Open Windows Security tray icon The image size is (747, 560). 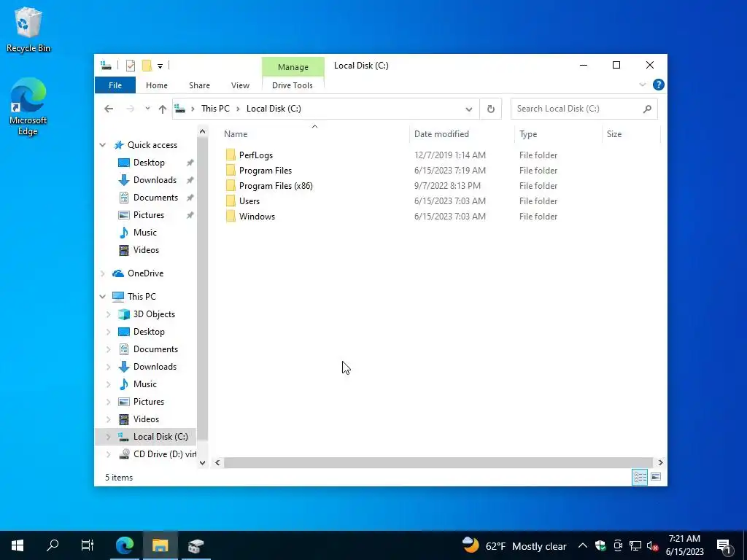tap(600, 545)
